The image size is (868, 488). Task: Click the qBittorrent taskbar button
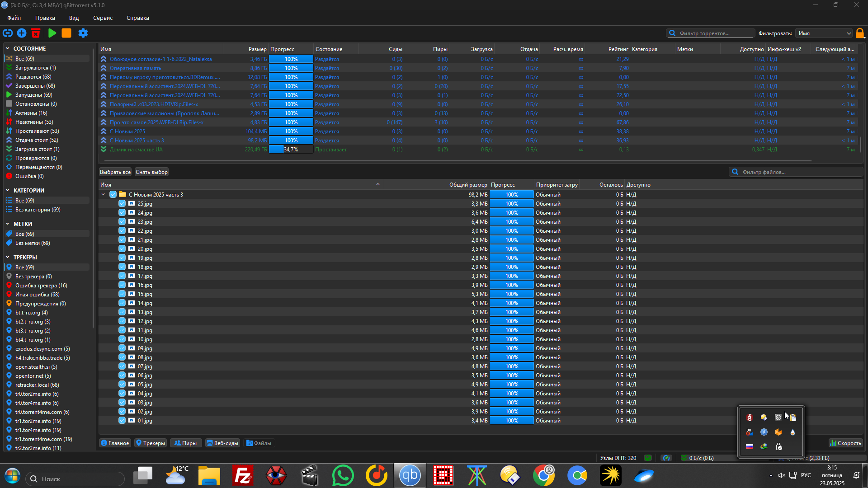click(x=410, y=475)
